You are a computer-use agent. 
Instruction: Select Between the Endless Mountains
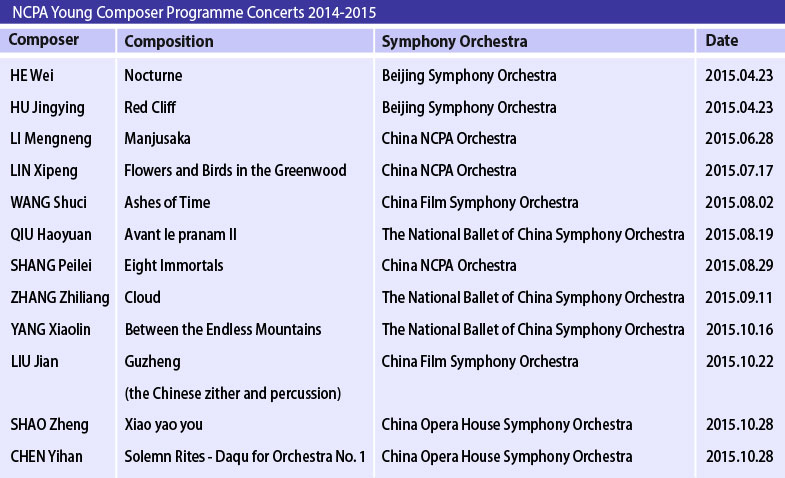point(223,330)
